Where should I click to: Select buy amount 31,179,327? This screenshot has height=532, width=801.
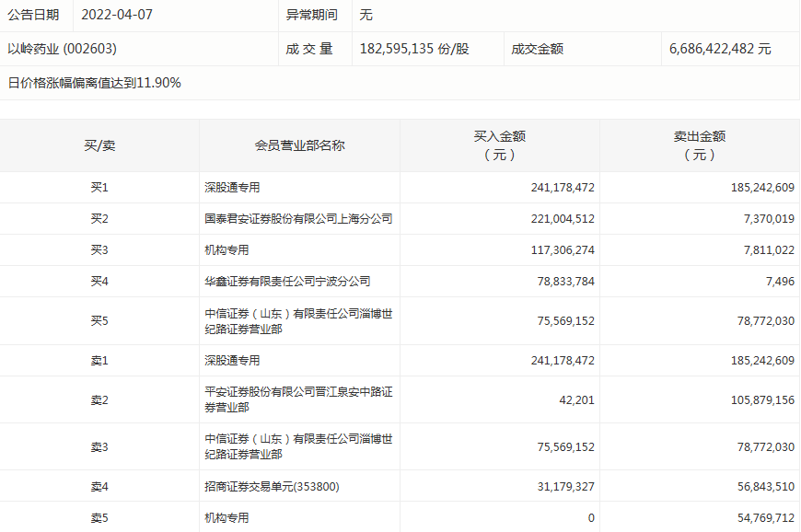coord(565,487)
